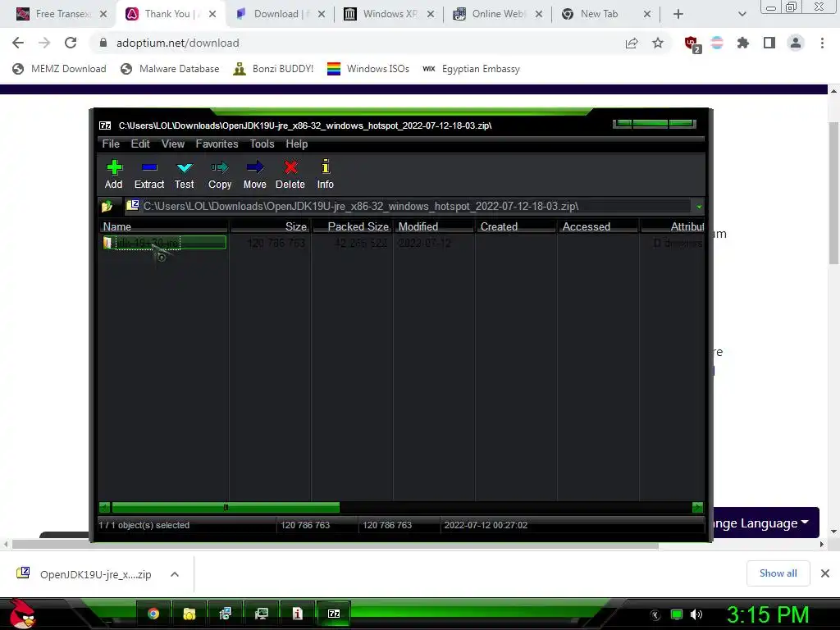Switch to the Windows XP browser tab
The height and width of the screenshot is (630, 840).
[390, 14]
